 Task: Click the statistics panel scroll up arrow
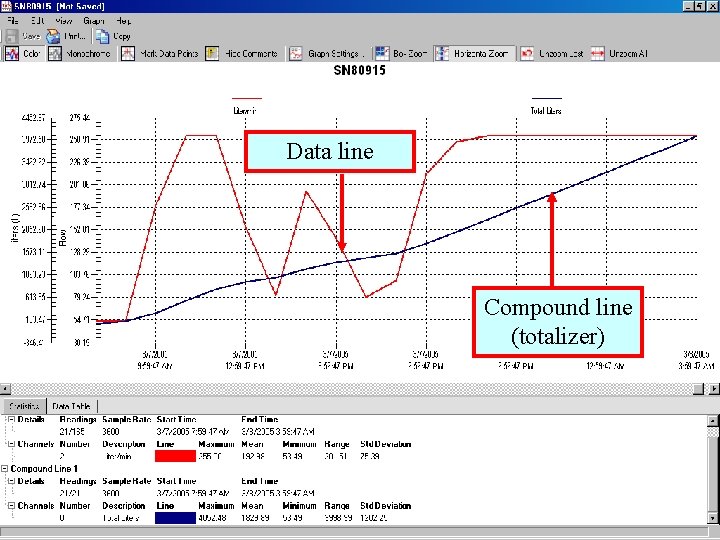(713, 420)
